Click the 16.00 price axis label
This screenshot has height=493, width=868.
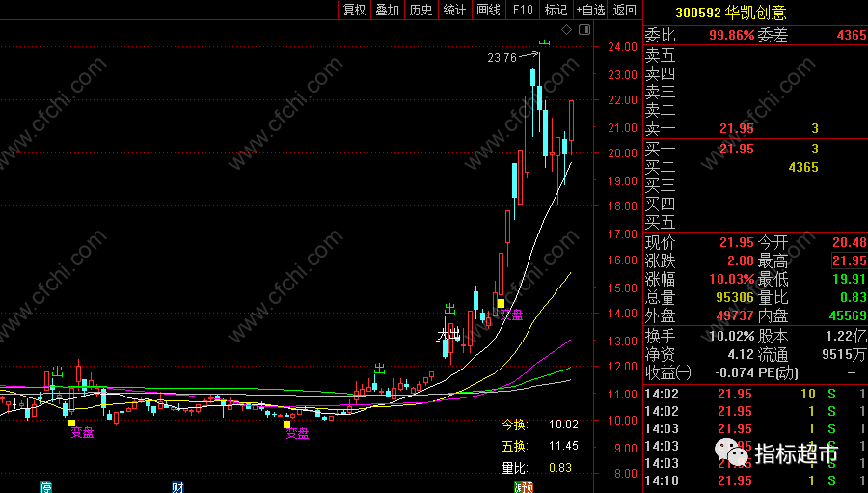623,260
